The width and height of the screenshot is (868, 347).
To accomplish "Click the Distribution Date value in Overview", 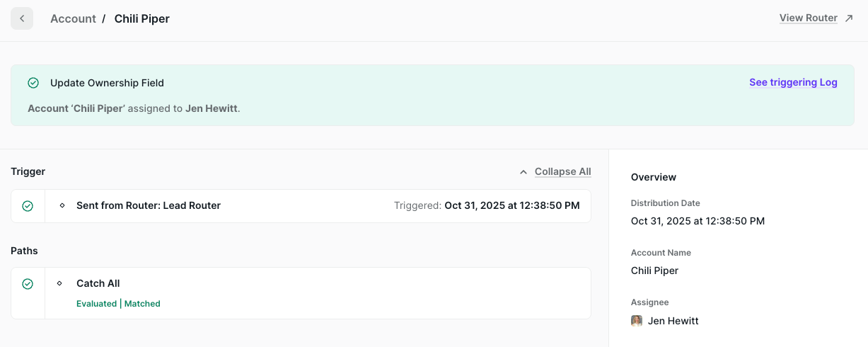I will [698, 221].
